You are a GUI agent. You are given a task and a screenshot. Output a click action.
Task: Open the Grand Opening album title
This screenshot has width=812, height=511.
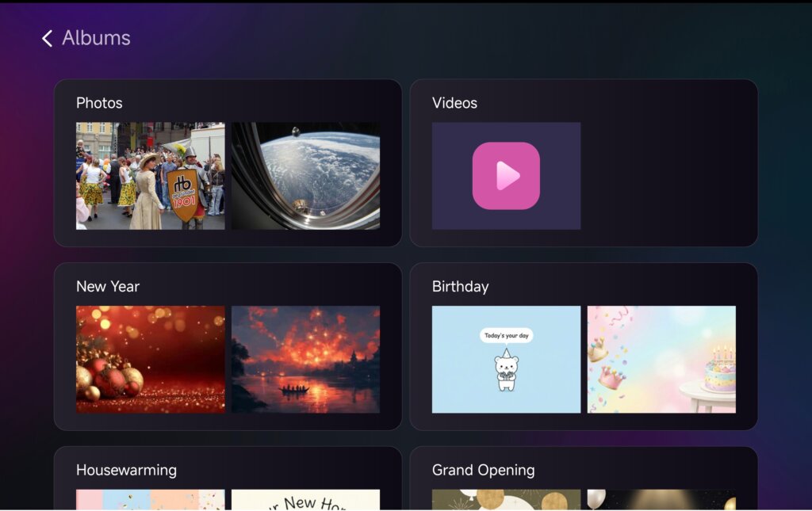483,470
